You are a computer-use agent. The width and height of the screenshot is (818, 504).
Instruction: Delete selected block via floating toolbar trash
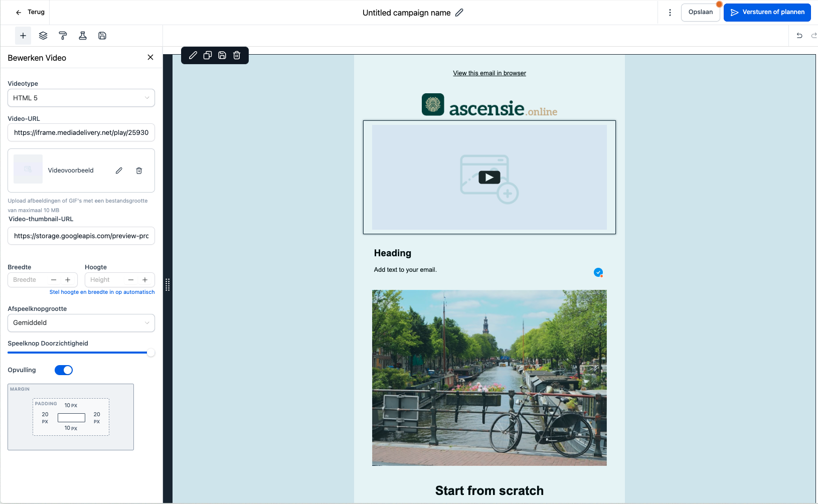pyautogui.click(x=237, y=55)
